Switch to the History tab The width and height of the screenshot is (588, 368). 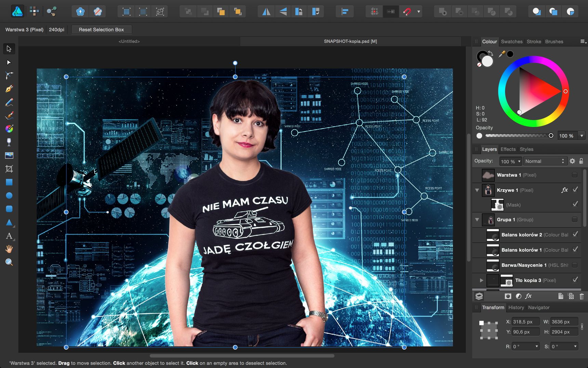coord(516,307)
